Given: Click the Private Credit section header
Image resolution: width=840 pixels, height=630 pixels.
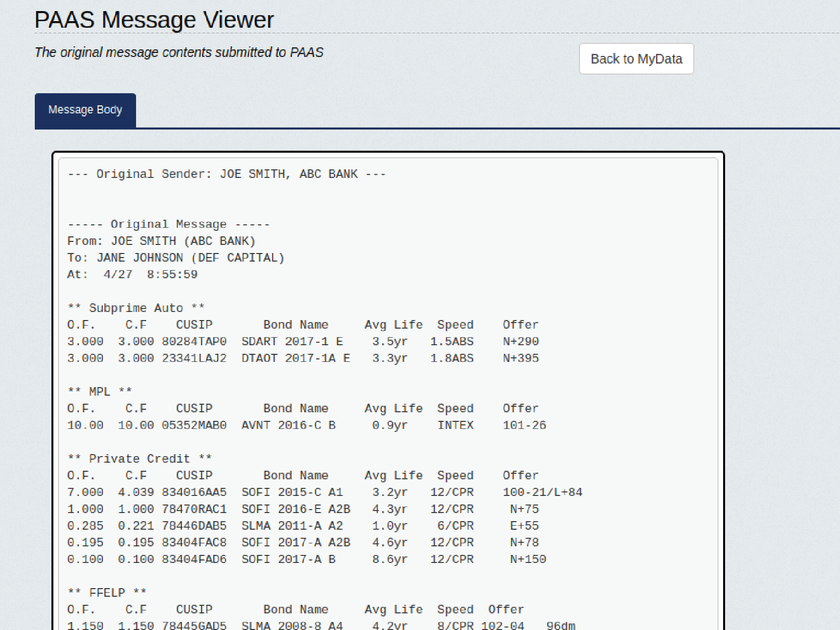Looking at the screenshot, I should pyautogui.click(x=140, y=459).
